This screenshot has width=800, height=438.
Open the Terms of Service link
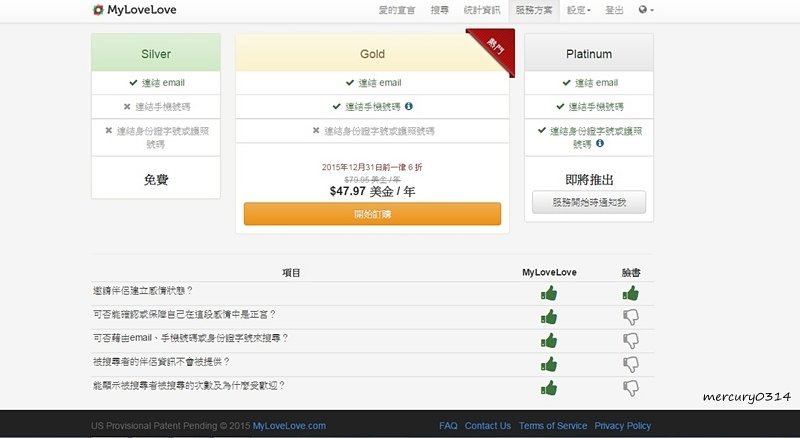click(x=553, y=426)
